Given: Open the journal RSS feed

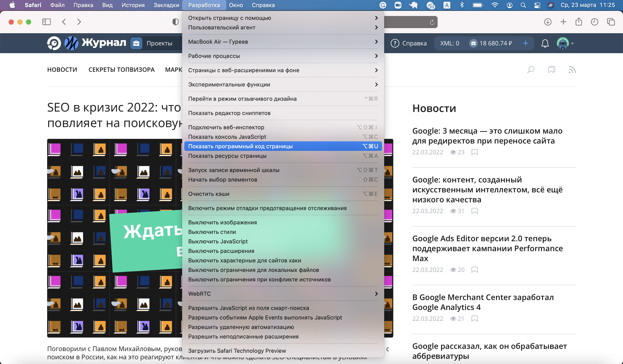Looking at the screenshot, I should pyautogui.click(x=572, y=70).
